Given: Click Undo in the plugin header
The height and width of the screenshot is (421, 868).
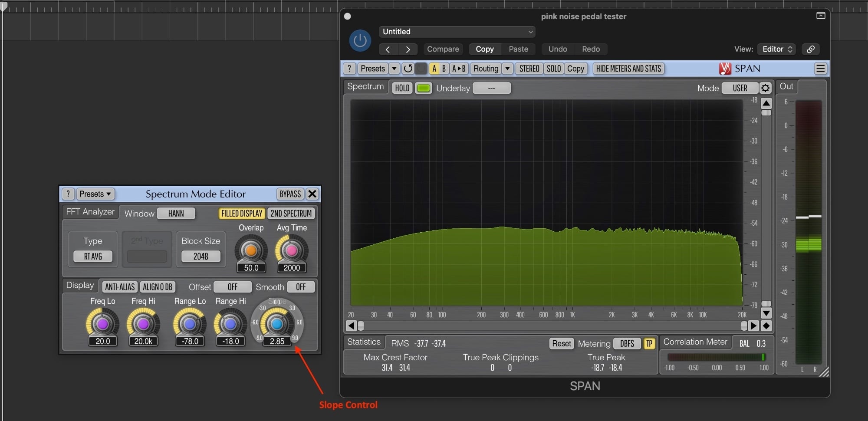Looking at the screenshot, I should pyautogui.click(x=557, y=49).
